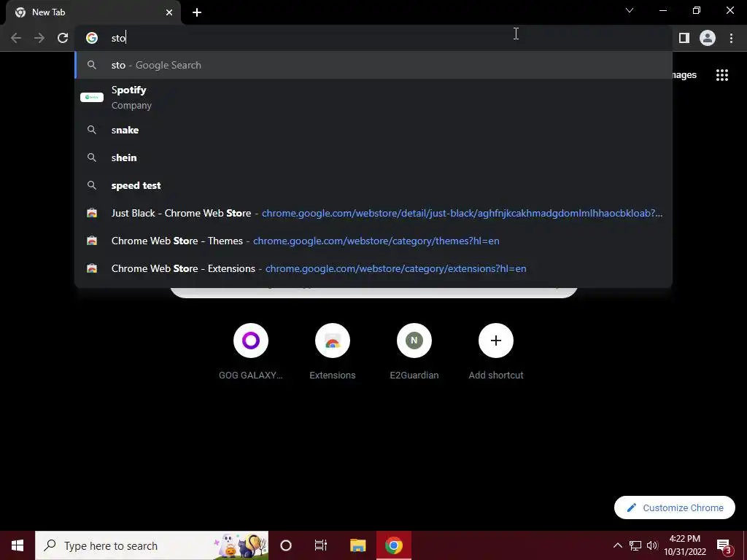Open the Google apps grid
Screen dimensions: 747x560
[722, 75]
